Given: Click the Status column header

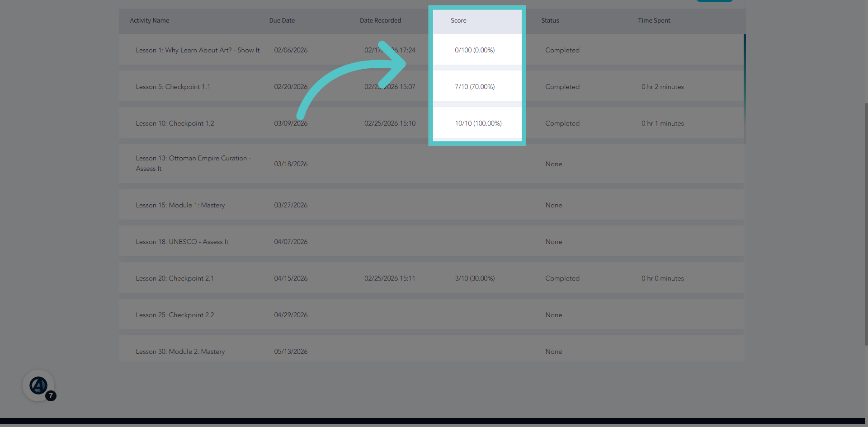Looking at the screenshot, I should [x=550, y=20].
